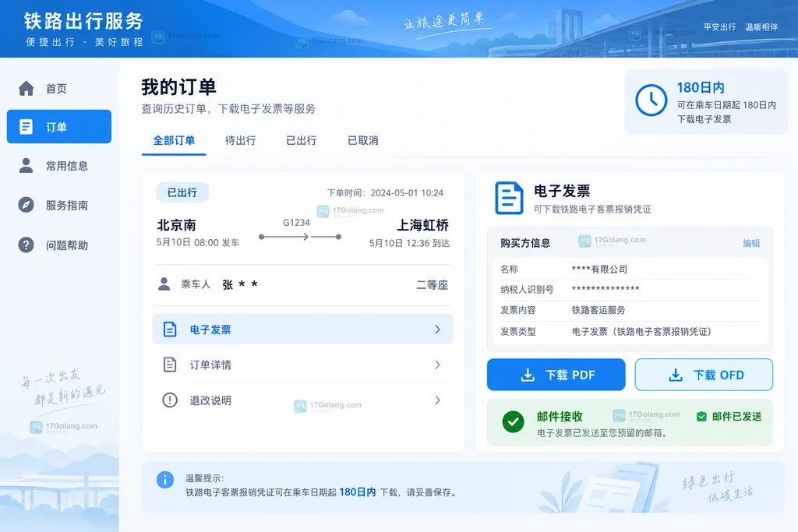Click the passenger avatar icon beside 乘车人
The width and height of the screenshot is (798, 532).
tap(164, 284)
